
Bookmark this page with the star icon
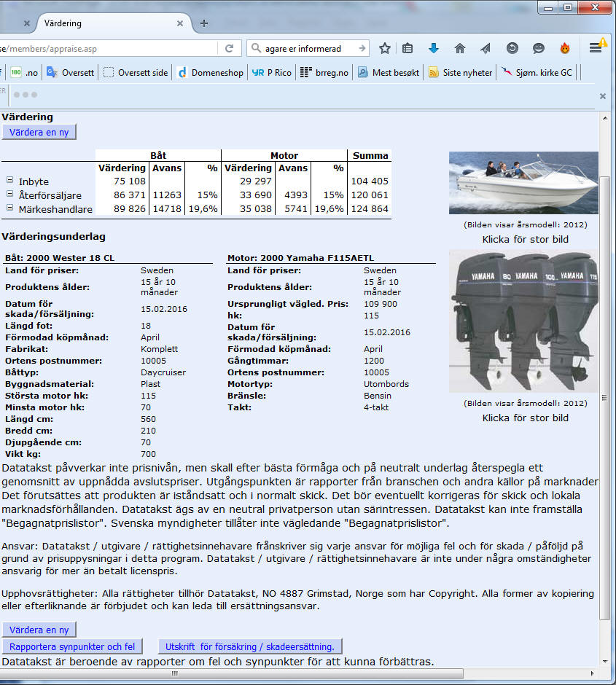click(385, 49)
